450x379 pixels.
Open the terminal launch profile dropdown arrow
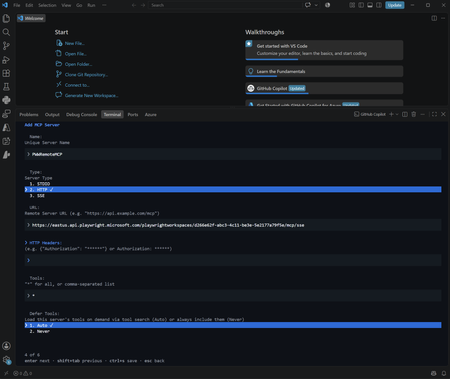(397, 114)
